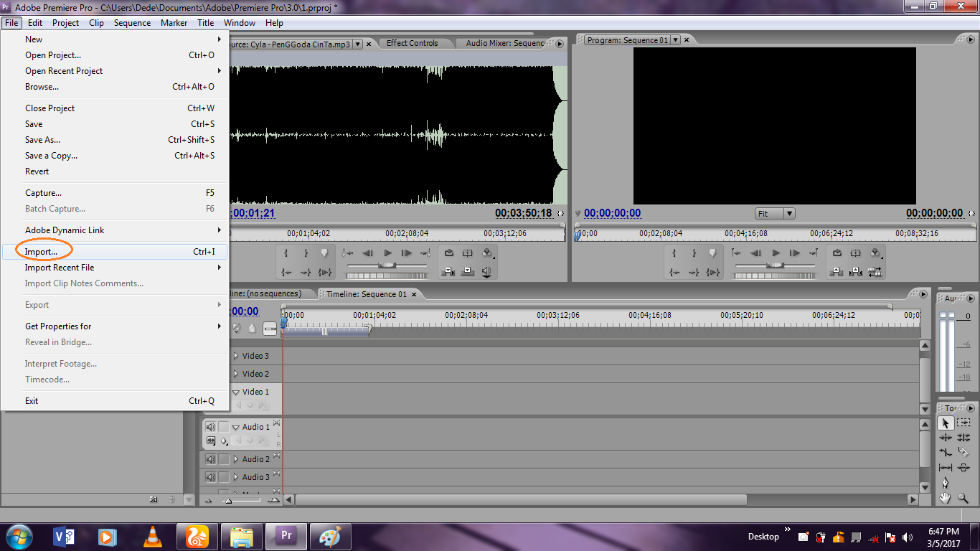Viewport: 980px width, 551px height.
Task: Choose Import... from File menu
Action: [115, 252]
